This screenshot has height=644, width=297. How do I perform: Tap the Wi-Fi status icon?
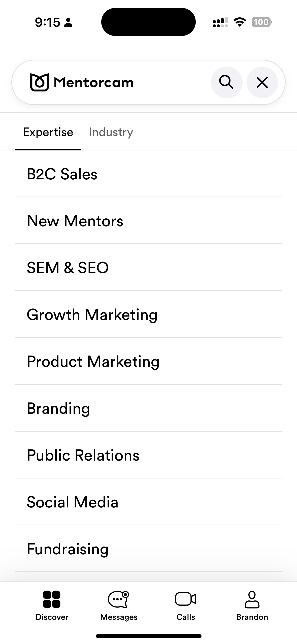tap(240, 22)
